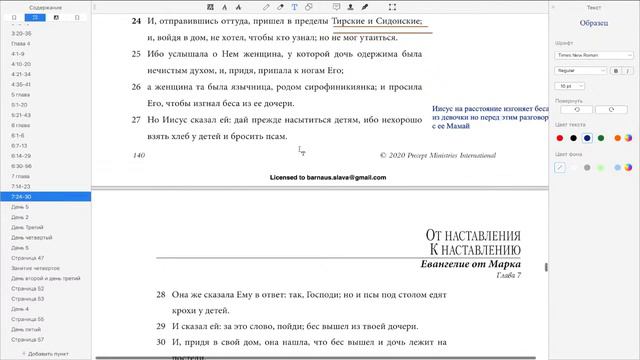Image resolution: width=640 pixels, height=360 pixels.
Task: Switch sidebar to first view tab
Action: pos(14,18)
